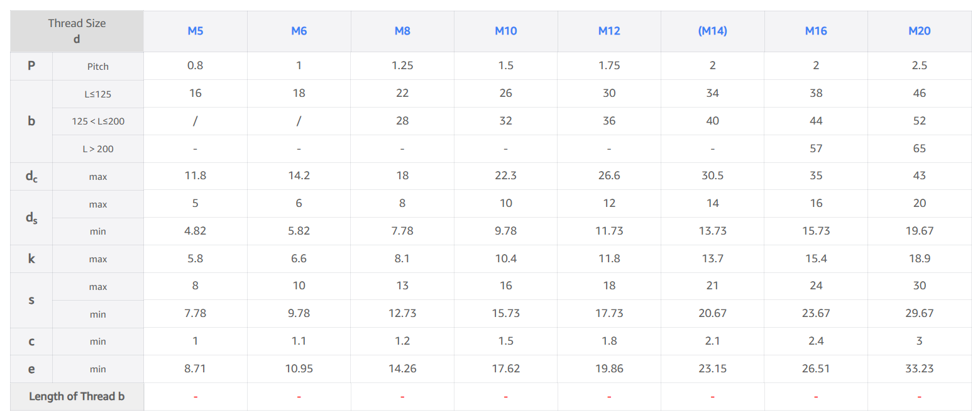
Task: Open the M16 thread size link
Action: [x=816, y=31]
